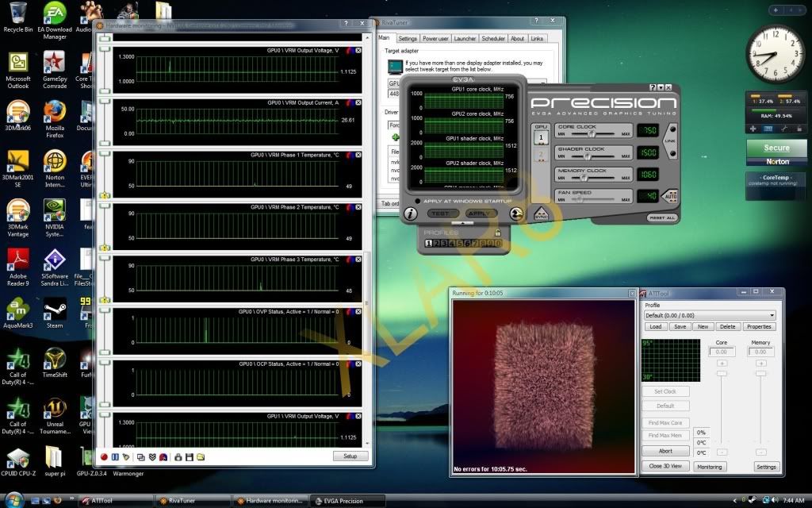Click the red record log icon
Screen dimensions: 812x508
click(x=104, y=456)
